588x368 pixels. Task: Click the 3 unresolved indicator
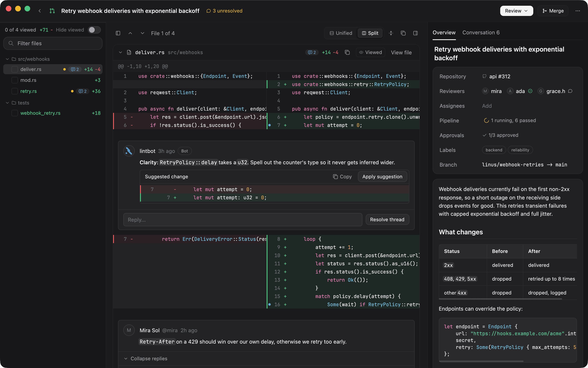(x=224, y=11)
